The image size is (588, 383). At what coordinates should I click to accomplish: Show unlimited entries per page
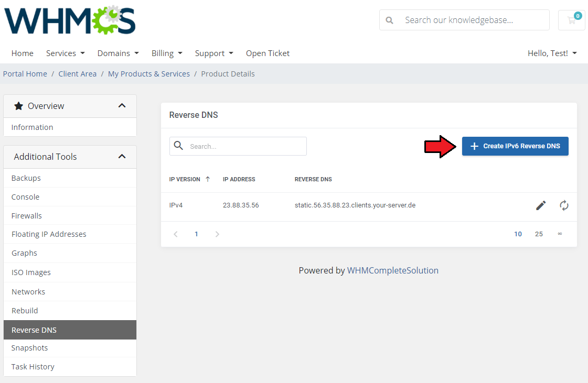click(560, 234)
